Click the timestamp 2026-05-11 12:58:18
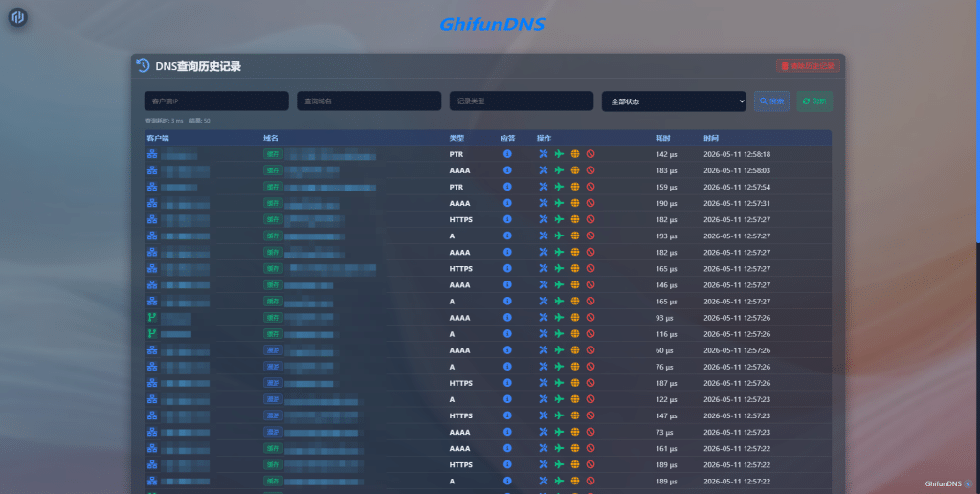 [x=737, y=154]
